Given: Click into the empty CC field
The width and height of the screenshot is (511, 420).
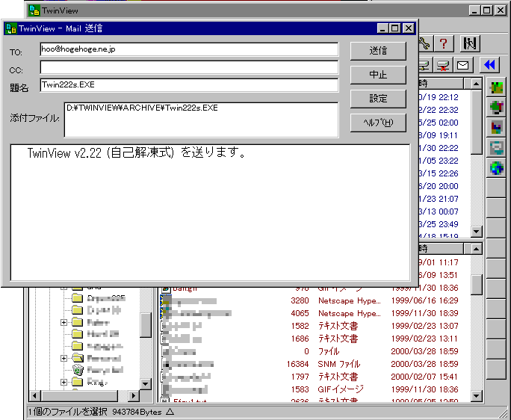Looking at the screenshot, I should (x=189, y=67).
